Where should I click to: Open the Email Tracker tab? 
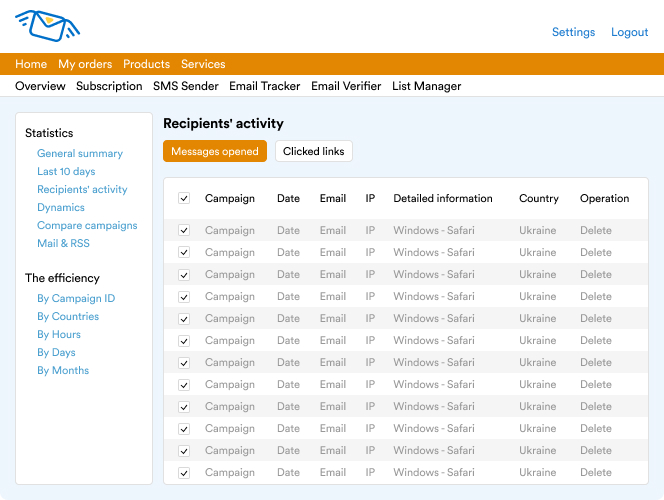point(264,86)
